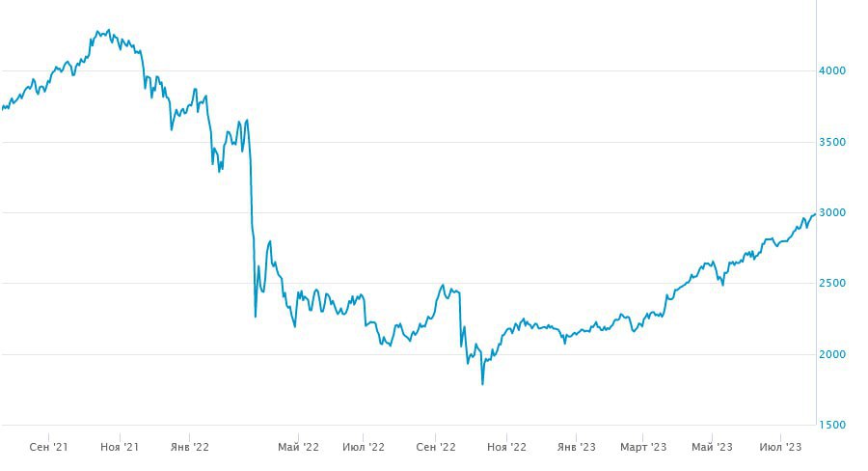The image size is (868, 471).
Task: Click the Янв '22 date label
Action: pyautogui.click(x=189, y=447)
